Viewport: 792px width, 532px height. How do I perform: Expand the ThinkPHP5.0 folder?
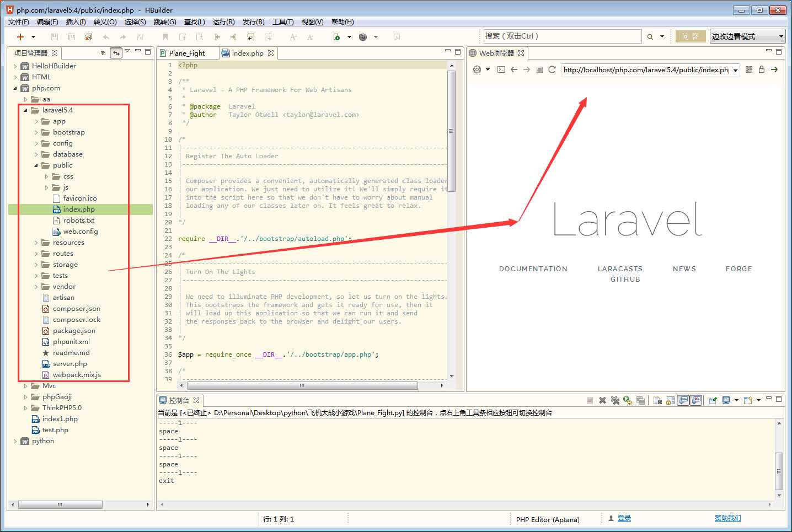(25, 408)
